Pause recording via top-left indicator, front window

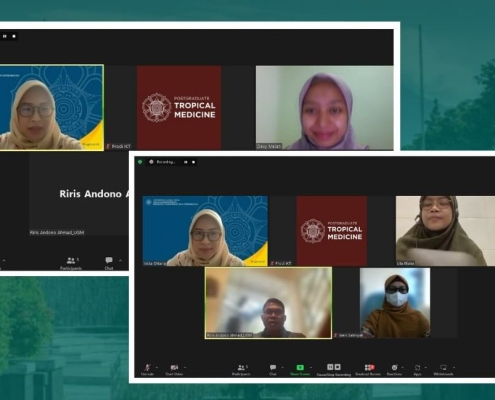[x=186, y=162]
